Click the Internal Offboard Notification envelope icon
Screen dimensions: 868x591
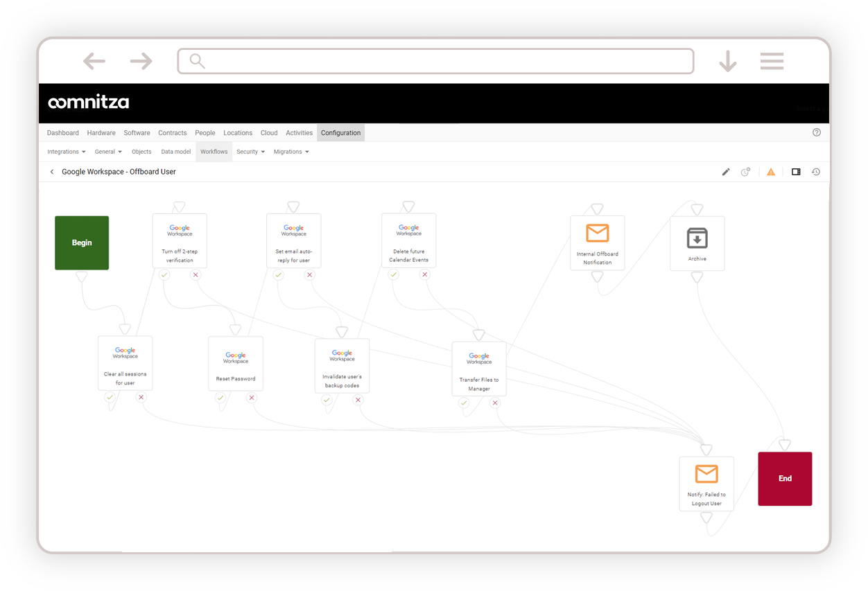pyautogui.click(x=598, y=233)
